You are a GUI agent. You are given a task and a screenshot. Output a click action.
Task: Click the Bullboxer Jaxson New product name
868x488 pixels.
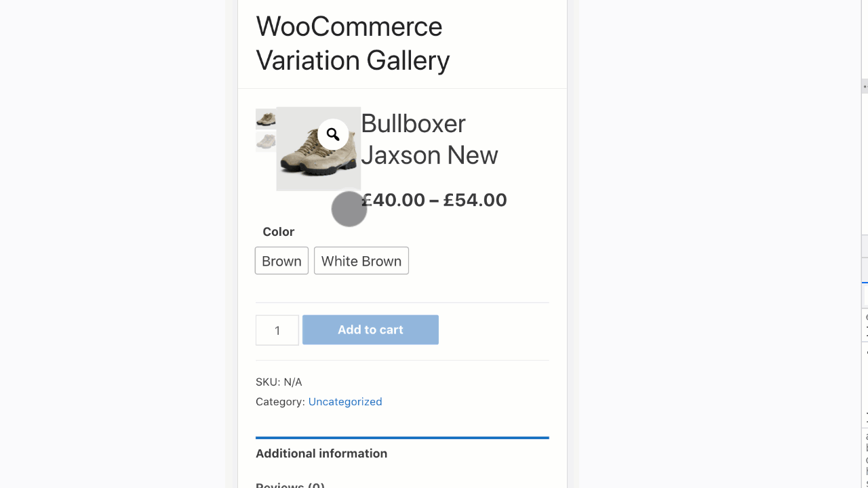coord(429,139)
